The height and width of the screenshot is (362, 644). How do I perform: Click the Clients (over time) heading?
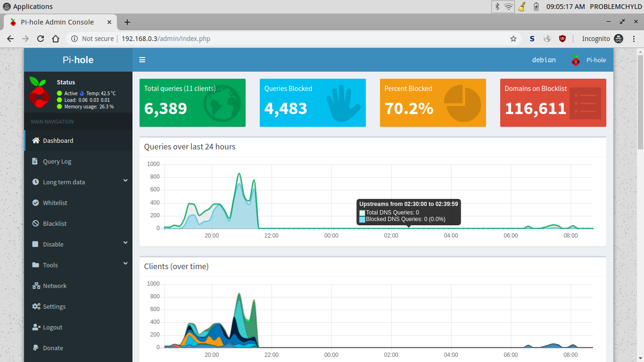coord(176,266)
